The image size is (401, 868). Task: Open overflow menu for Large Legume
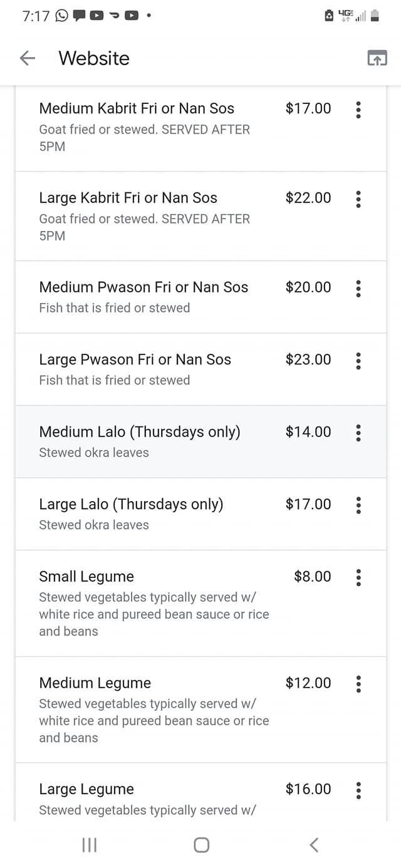[x=358, y=790]
